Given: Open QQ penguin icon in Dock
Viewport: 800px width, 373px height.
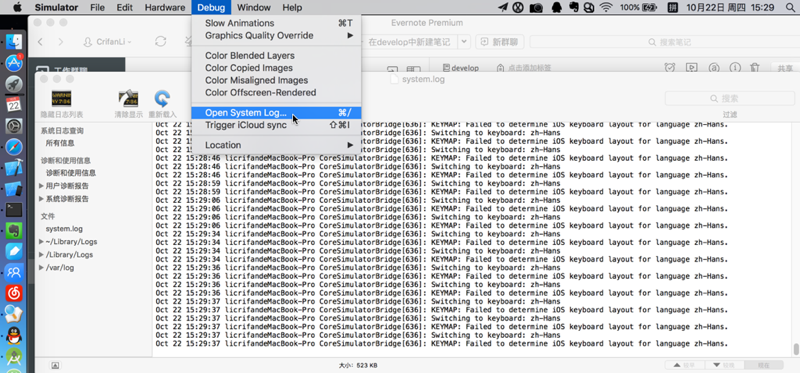Looking at the screenshot, I should tap(14, 336).
